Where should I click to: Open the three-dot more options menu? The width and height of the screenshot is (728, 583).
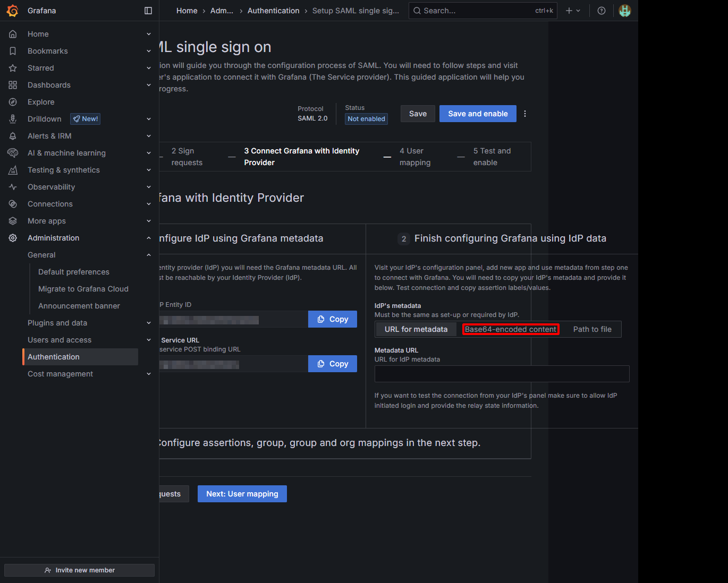525,114
